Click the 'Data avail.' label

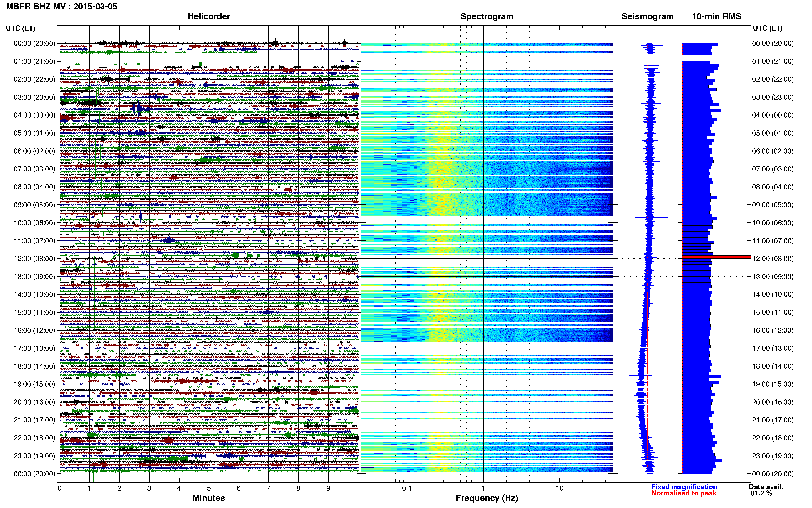pyautogui.click(x=766, y=487)
